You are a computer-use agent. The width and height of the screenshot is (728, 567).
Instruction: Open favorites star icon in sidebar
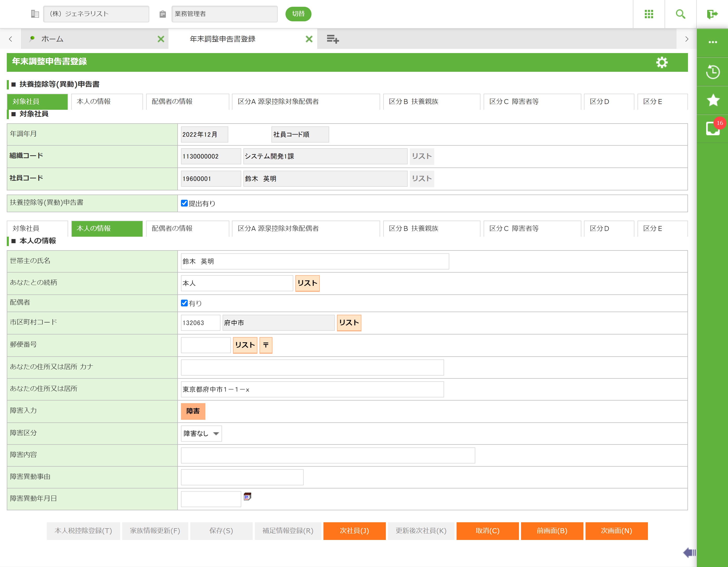point(712,100)
